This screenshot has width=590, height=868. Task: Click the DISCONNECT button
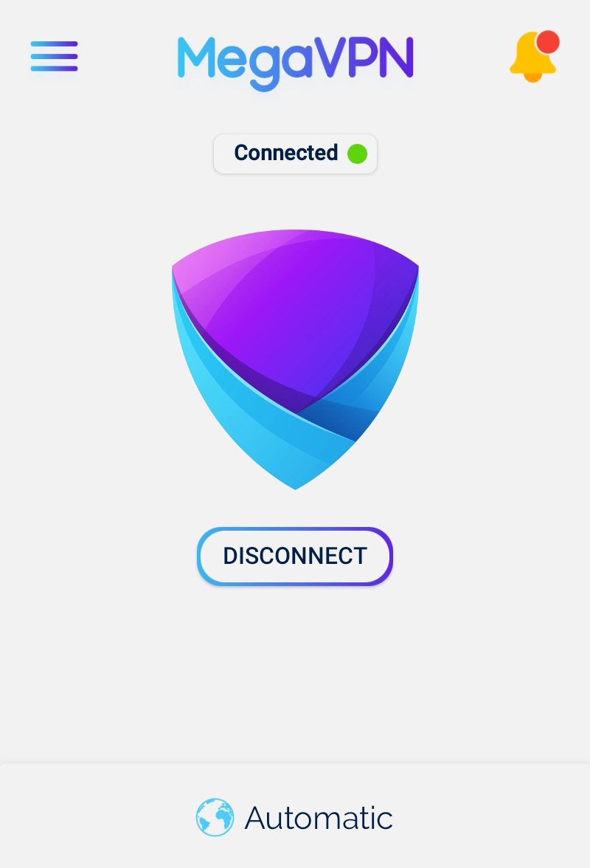pyautogui.click(x=295, y=557)
